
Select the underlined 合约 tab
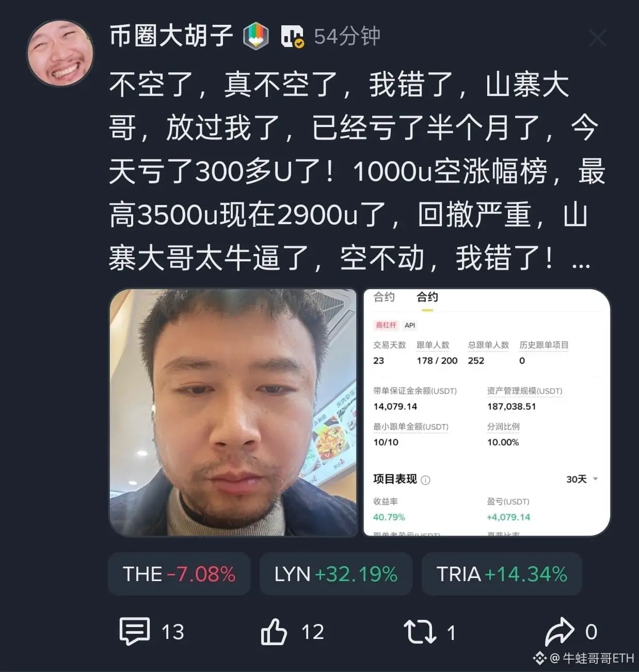point(427,298)
